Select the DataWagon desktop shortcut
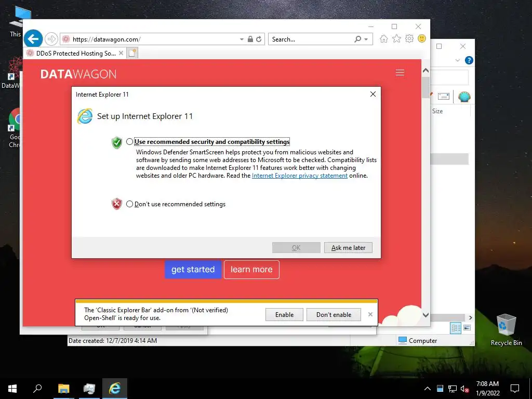This screenshot has height=399, width=532. pyautogui.click(x=11, y=73)
